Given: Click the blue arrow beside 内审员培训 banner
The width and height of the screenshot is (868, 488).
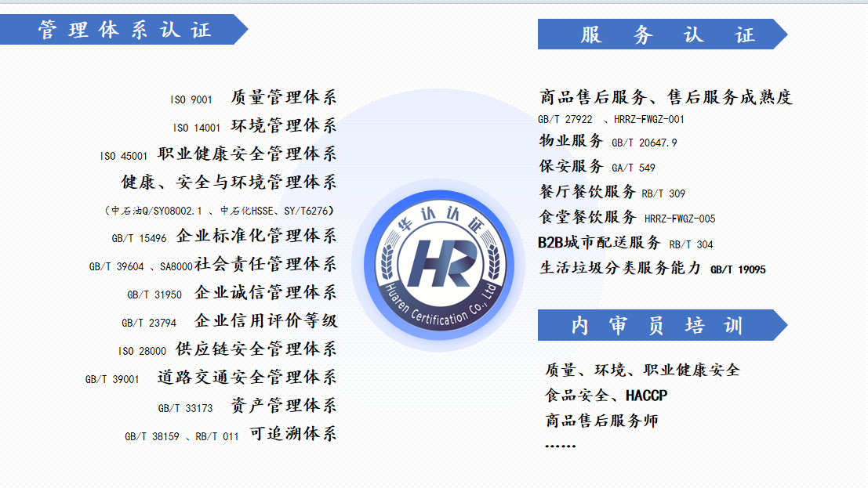Looking at the screenshot, I should [778, 324].
